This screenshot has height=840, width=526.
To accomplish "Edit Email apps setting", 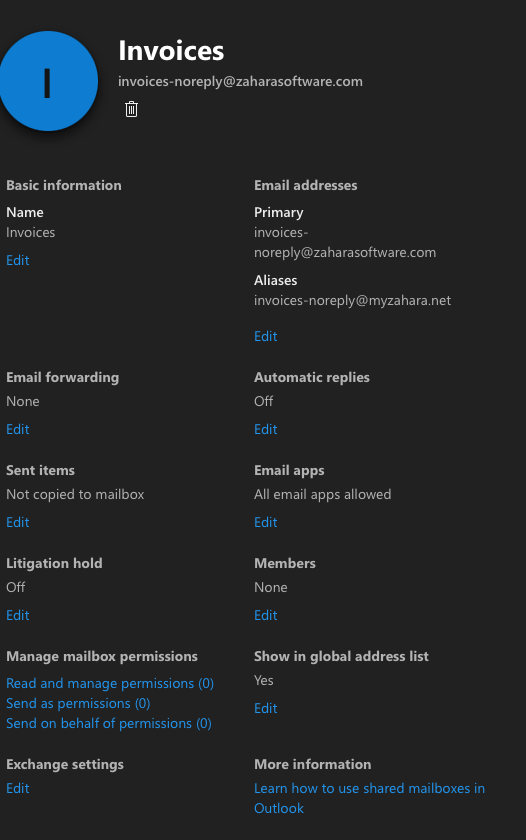I will pyautogui.click(x=266, y=522).
